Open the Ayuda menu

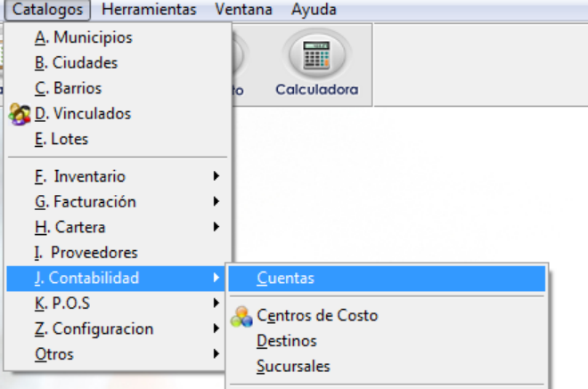pyautogui.click(x=314, y=10)
